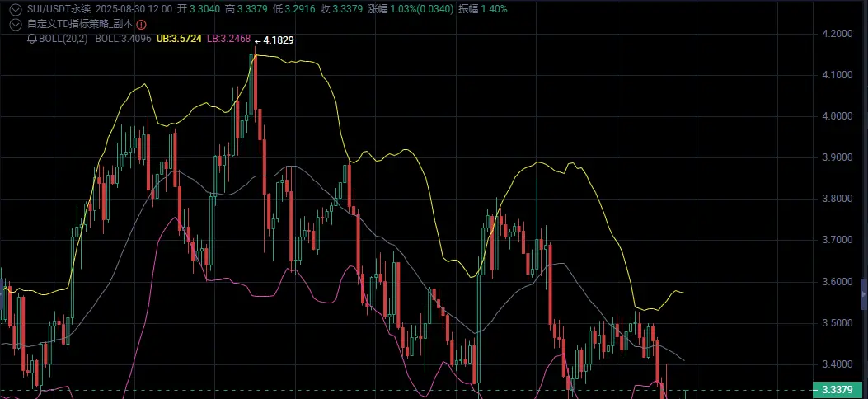Click the 3.8000 price axis label
The width and height of the screenshot is (868, 399).
tap(837, 199)
